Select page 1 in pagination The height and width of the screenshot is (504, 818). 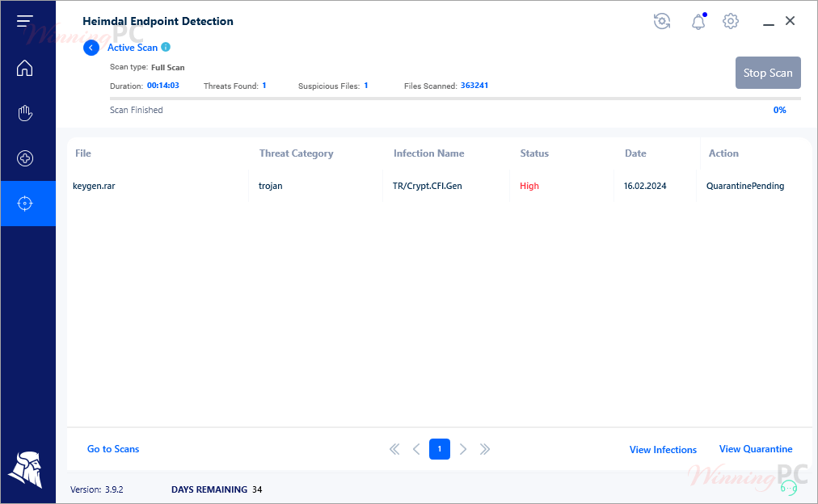tap(439, 449)
